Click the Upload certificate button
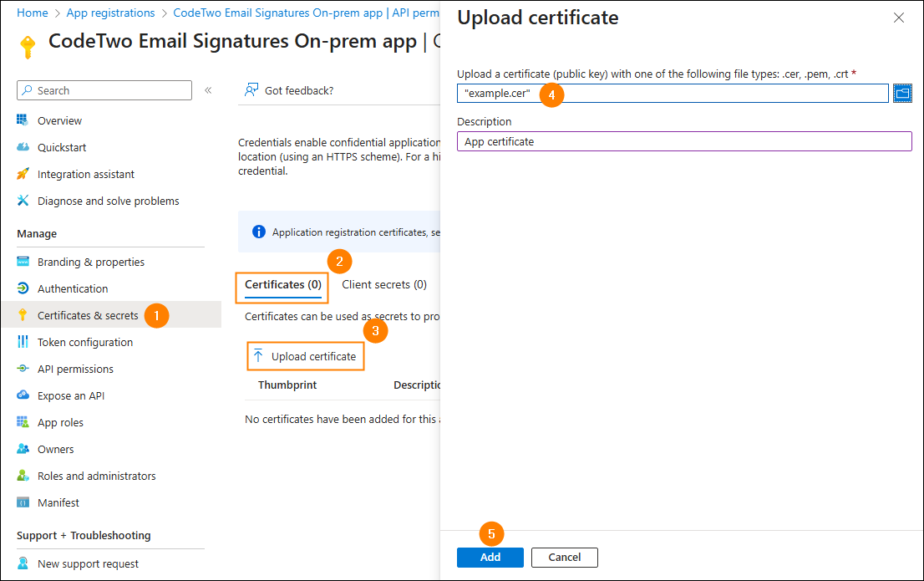Viewport: 924px width, 581px height. 306,356
